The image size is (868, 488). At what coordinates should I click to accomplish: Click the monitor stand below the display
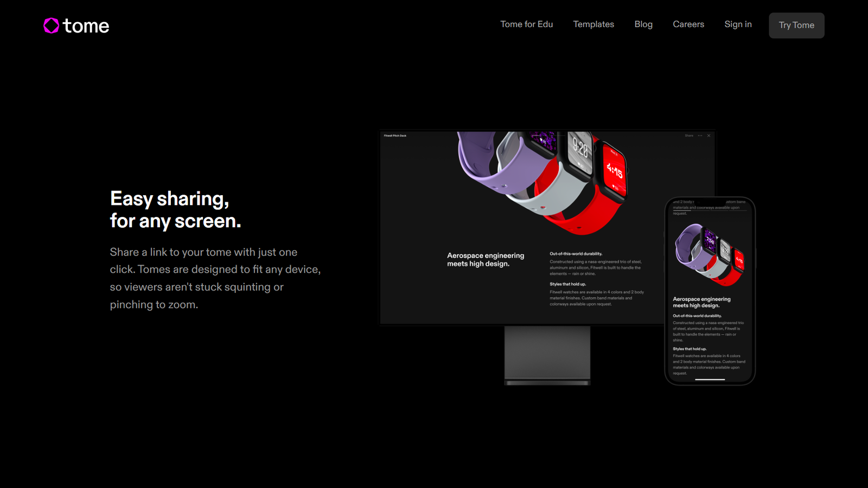(x=547, y=354)
